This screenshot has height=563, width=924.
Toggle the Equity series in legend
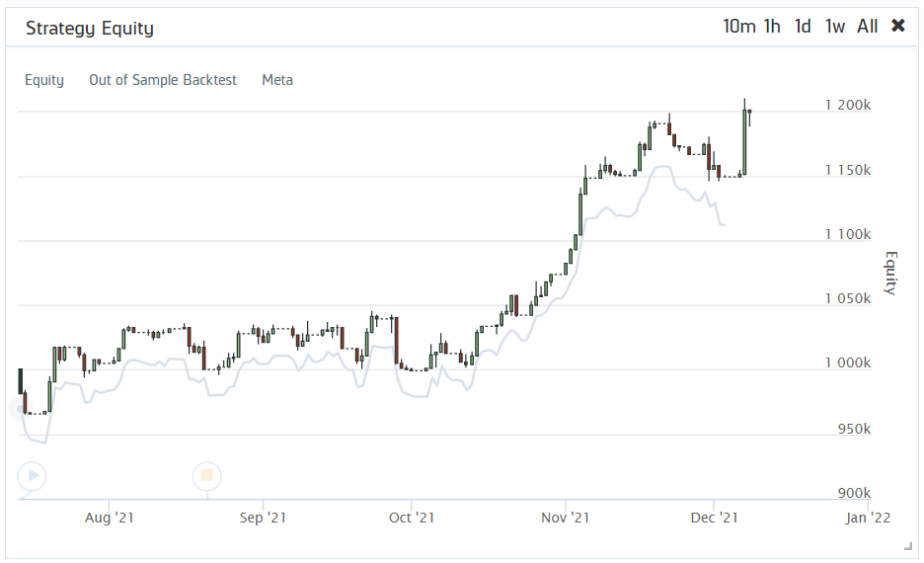tap(44, 80)
